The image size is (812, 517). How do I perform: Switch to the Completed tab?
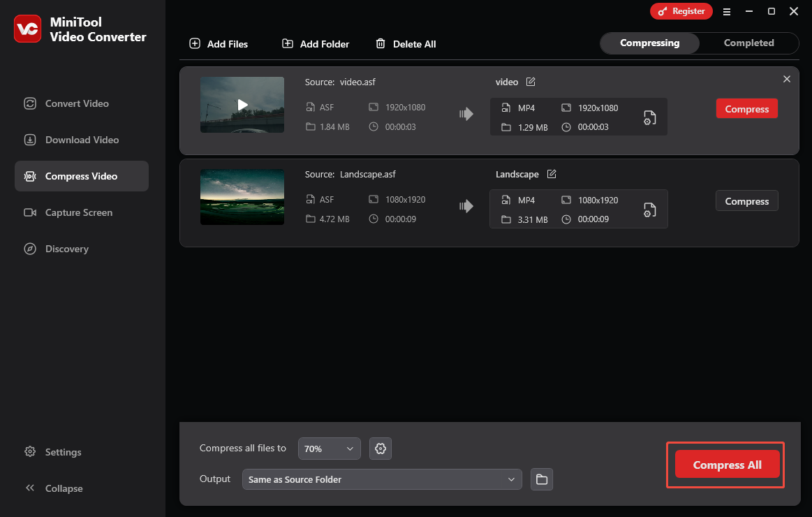pos(748,43)
